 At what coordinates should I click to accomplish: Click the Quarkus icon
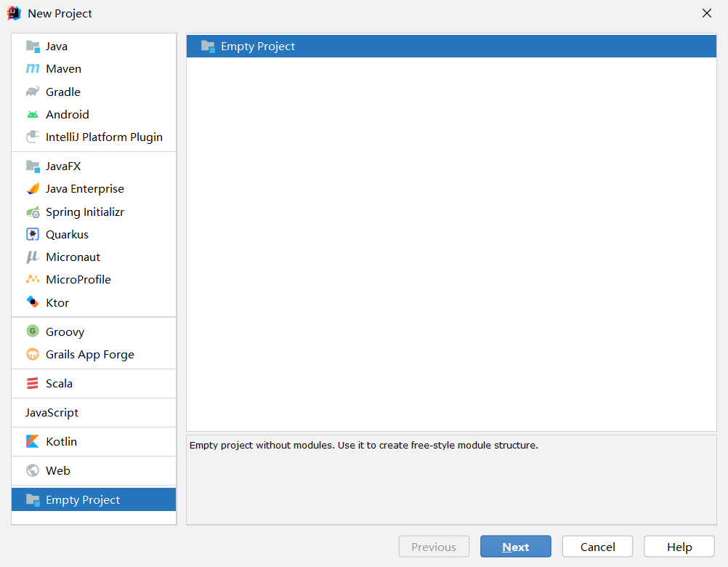[x=33, y=234]
